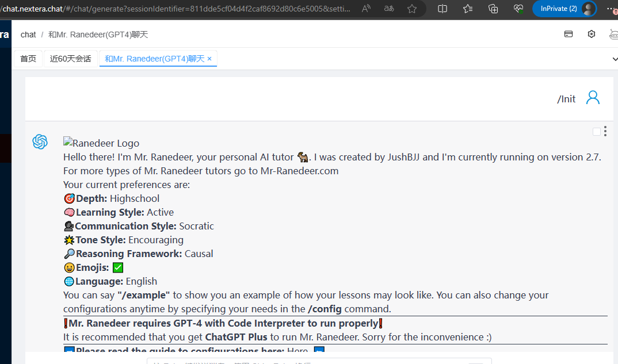Open Edge split screen view
Viewport: 618px width, 364px height.
[442, 9]
